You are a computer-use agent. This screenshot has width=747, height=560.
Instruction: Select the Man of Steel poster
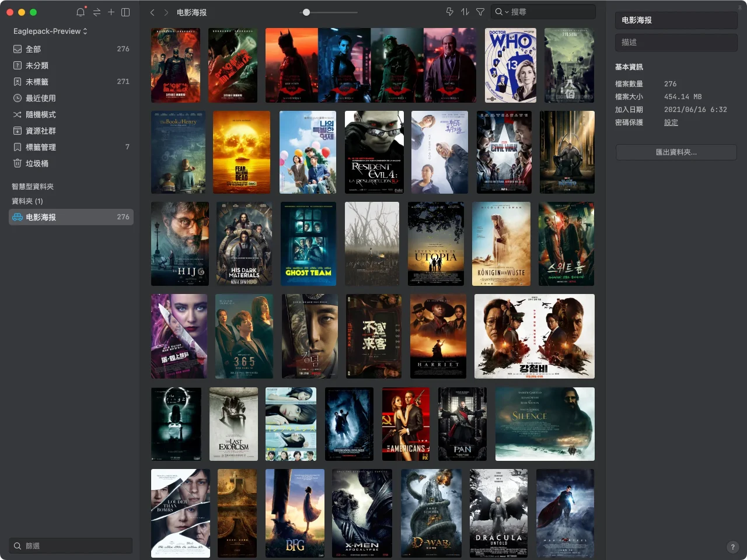point(565,513)
